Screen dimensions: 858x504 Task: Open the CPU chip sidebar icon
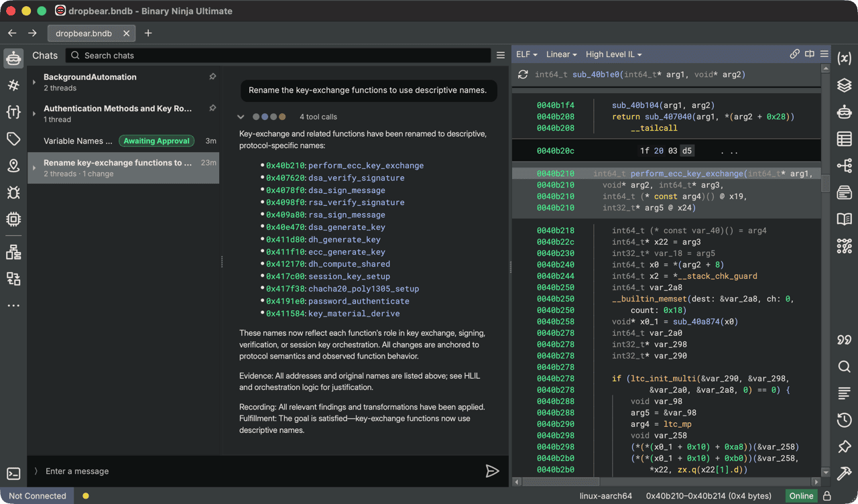(13, 219)
